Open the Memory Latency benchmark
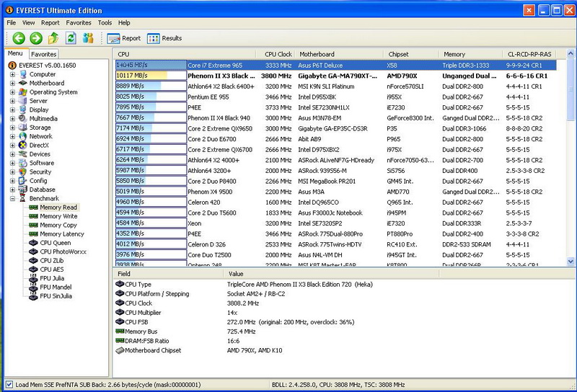This screenshot has width=577, height=392. (x=61, y=234)
